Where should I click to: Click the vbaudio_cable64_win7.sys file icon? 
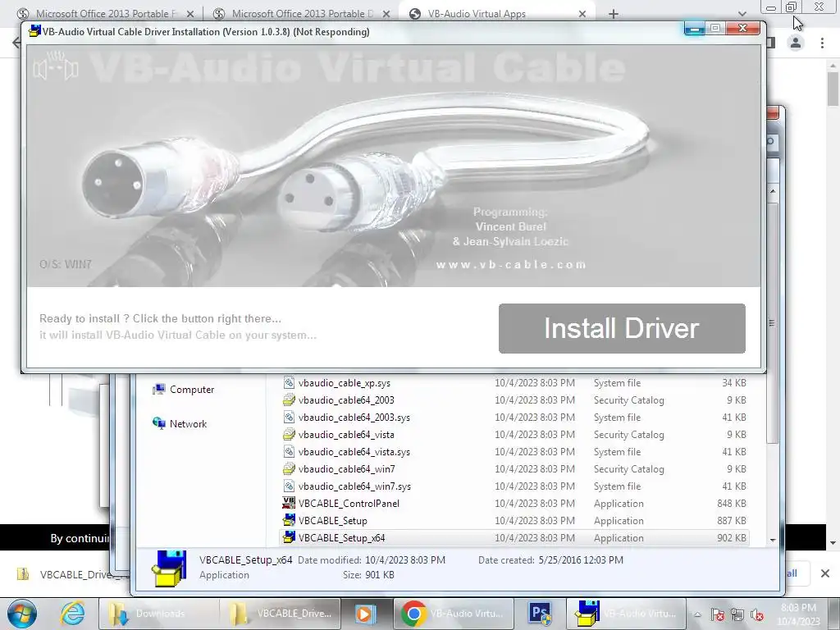[x=289, y=486]
